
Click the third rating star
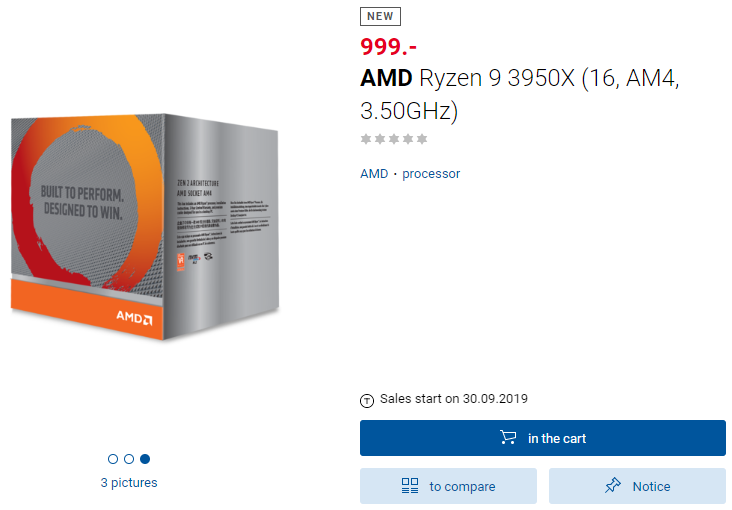394,139
